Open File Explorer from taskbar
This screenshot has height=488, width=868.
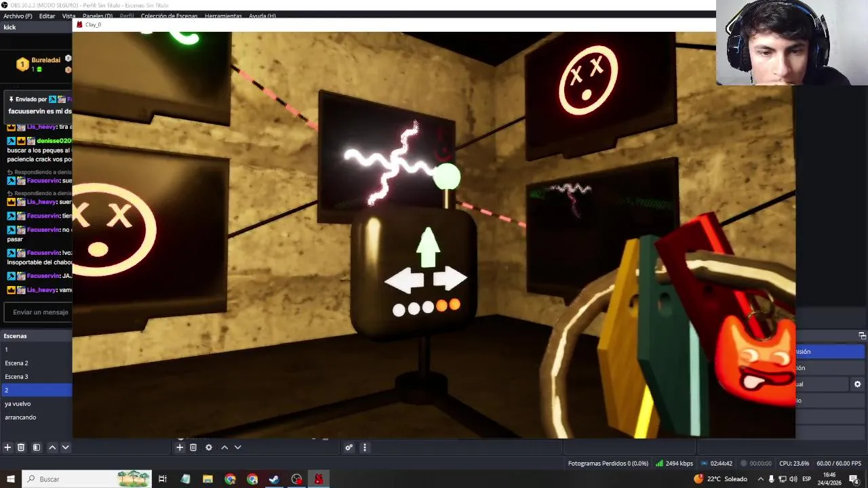208,479
